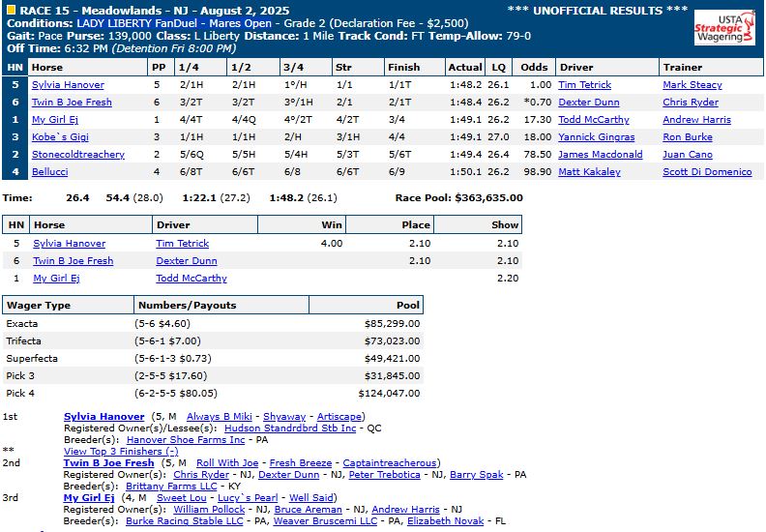
Task: Select My Girl Ej in results table
Action: coord(55,120)
